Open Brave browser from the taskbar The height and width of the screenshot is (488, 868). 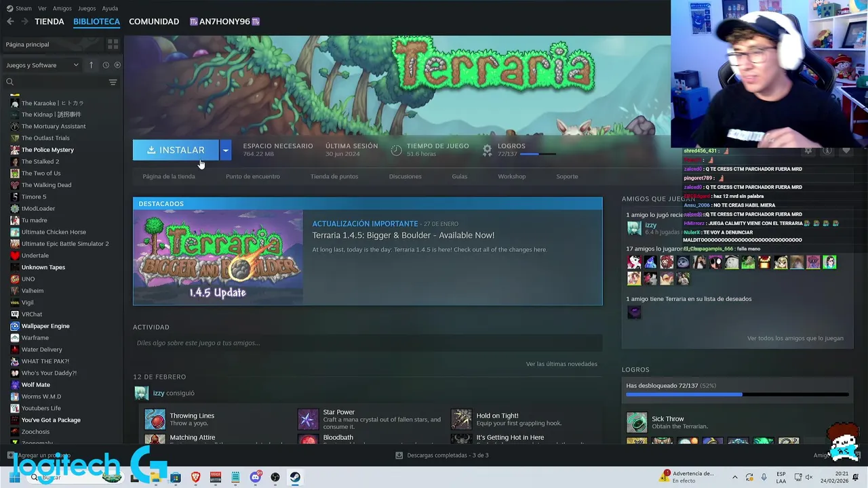coord(195,477)
